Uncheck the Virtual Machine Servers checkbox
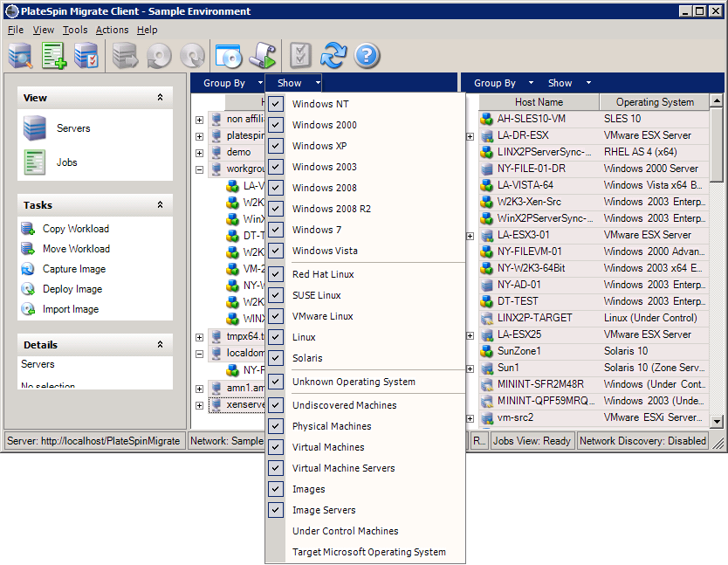 [276, 468]
